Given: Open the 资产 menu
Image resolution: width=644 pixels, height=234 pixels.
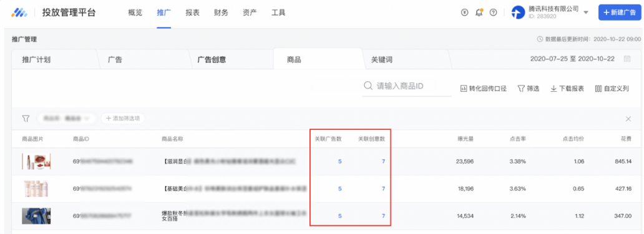Looking at the screenshot, I should point(250,12).
